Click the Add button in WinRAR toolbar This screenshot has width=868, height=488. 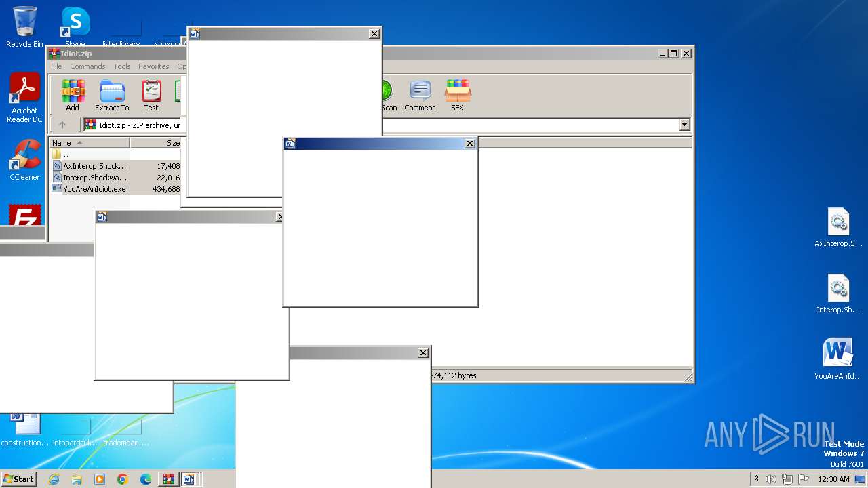(x=73, y=96)
